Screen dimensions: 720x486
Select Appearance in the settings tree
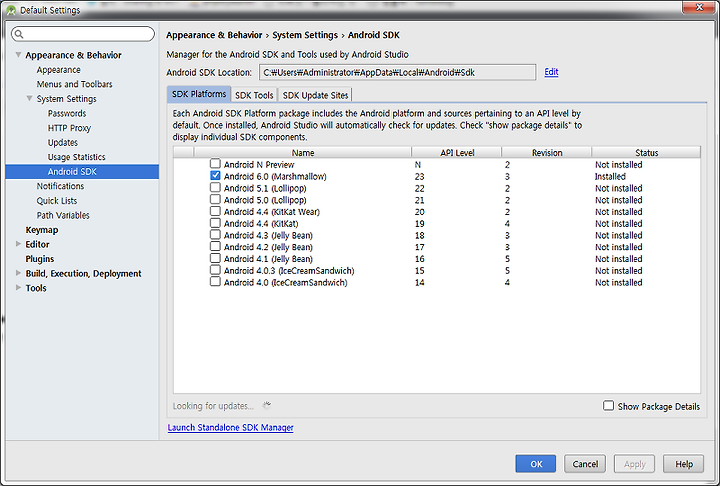58,70
